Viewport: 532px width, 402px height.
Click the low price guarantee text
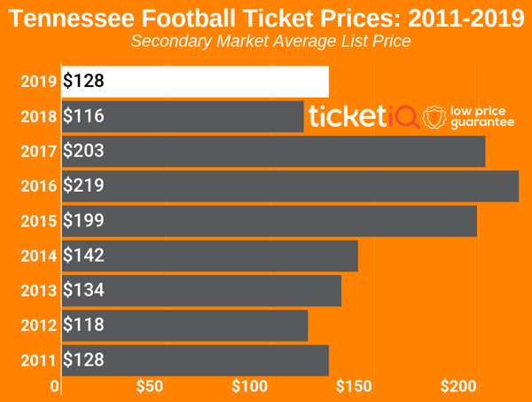pyautogui.click(x=482, y=117)
